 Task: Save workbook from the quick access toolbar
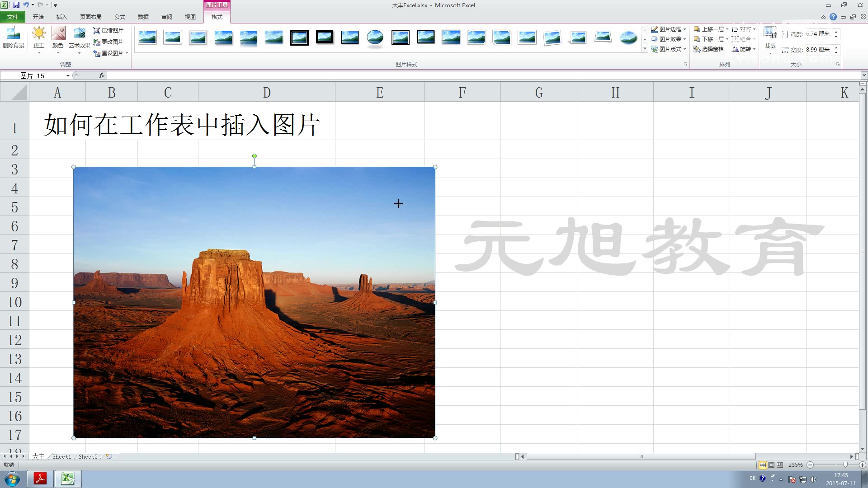click(16, 5)
